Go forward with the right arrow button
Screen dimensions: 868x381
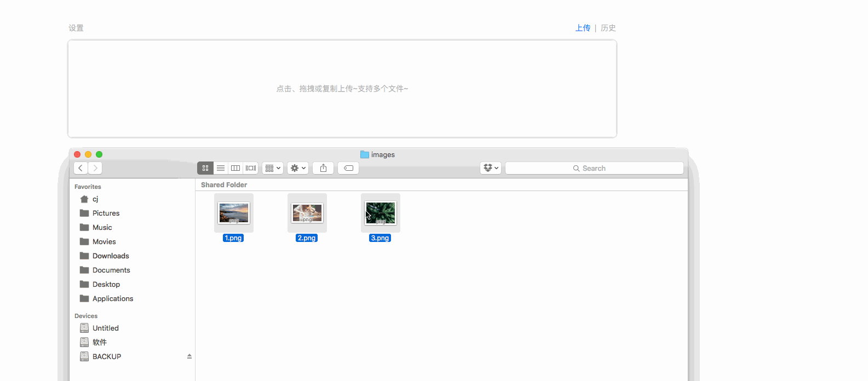click(95, 168)
